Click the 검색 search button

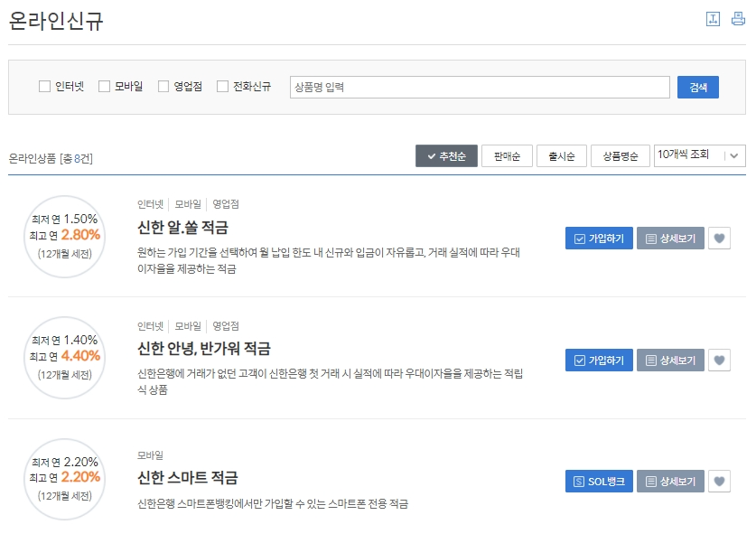698,88
